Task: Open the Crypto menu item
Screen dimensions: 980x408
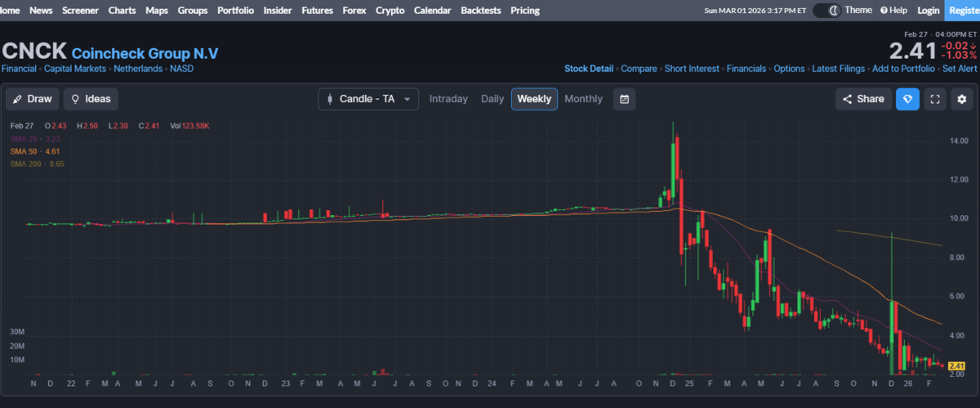Action: pos(390,11)
